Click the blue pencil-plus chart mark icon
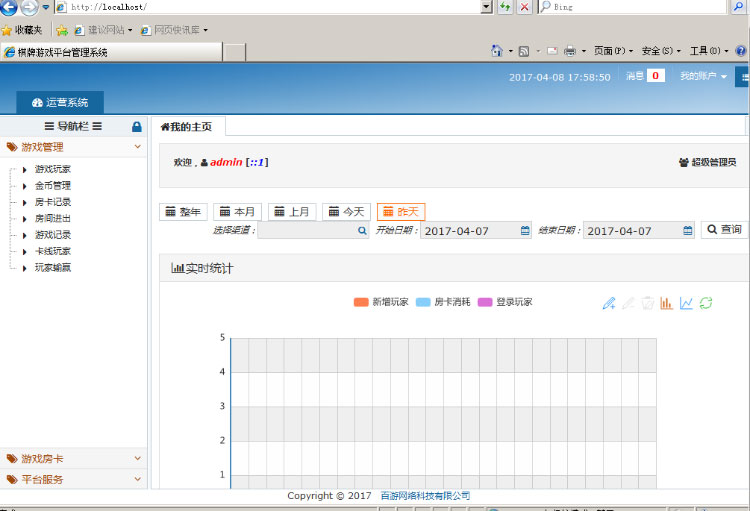The image size is (750, 511). (608, 303)
